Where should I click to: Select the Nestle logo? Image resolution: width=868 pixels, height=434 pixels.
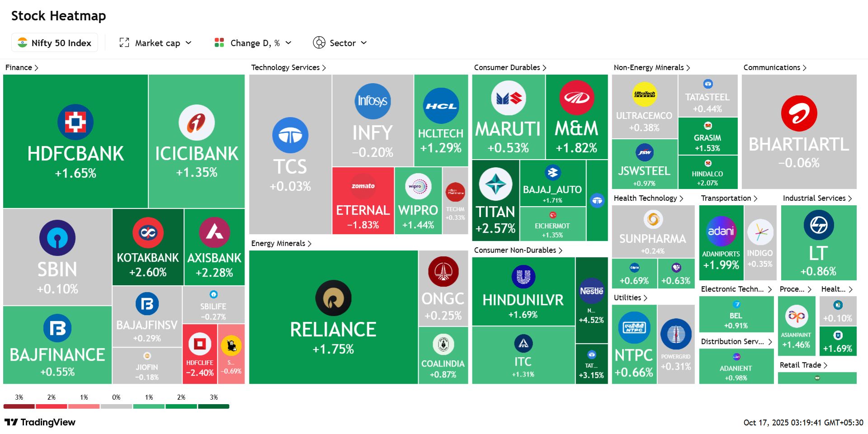click(x=591, y=291)
